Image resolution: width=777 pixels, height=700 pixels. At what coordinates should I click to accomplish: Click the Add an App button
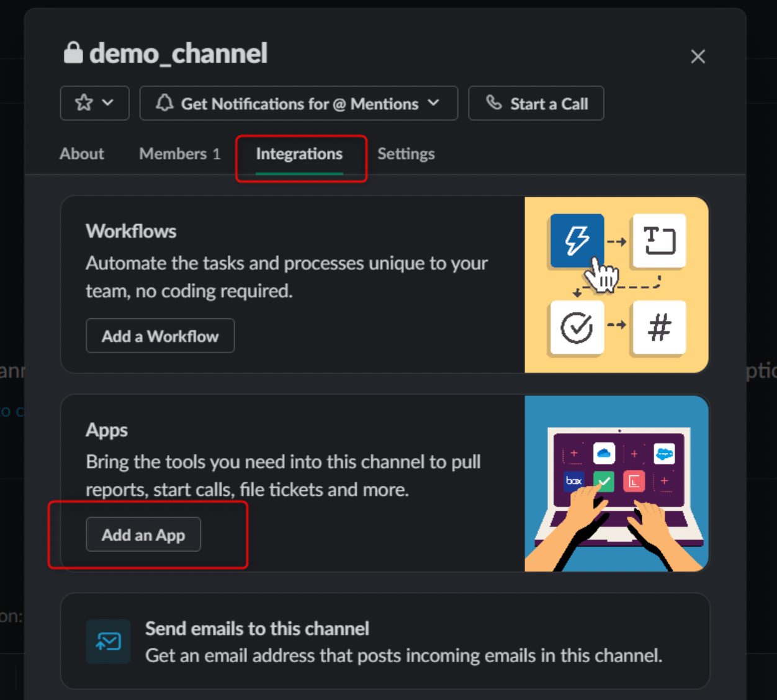pyautogui.click(x=143, y=534)
